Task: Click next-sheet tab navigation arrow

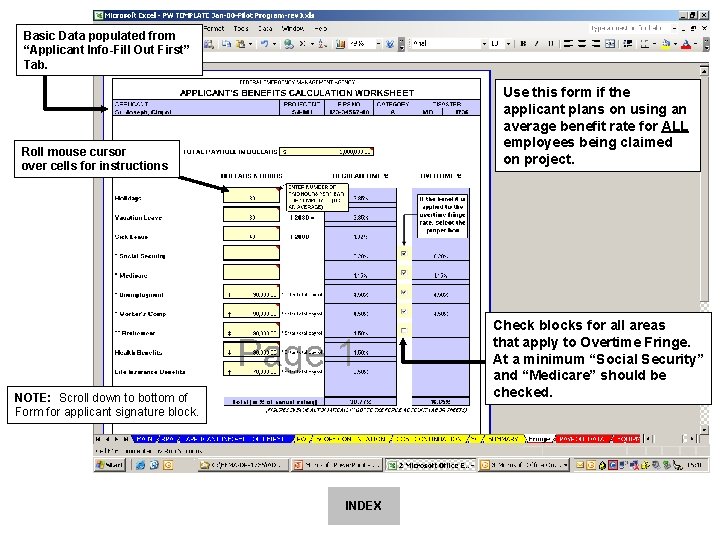Action: 116,439
